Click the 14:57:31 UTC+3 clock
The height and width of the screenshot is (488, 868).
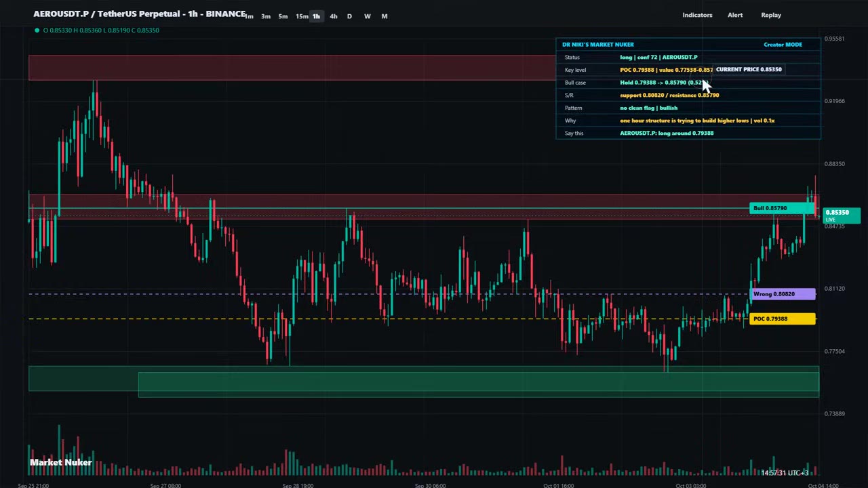[785, 473]
